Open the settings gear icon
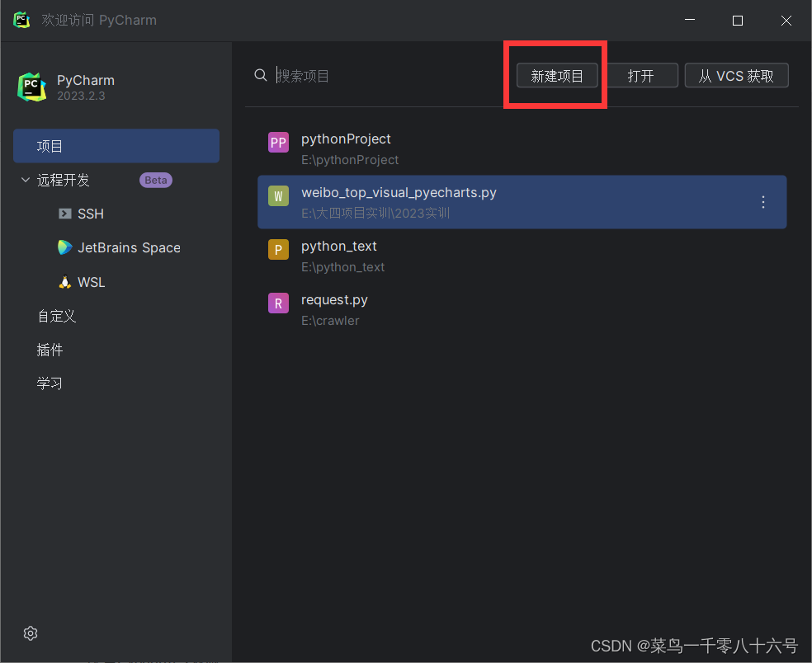The height and width of the screenshot is (663, 812). click(x=31, y=633)
